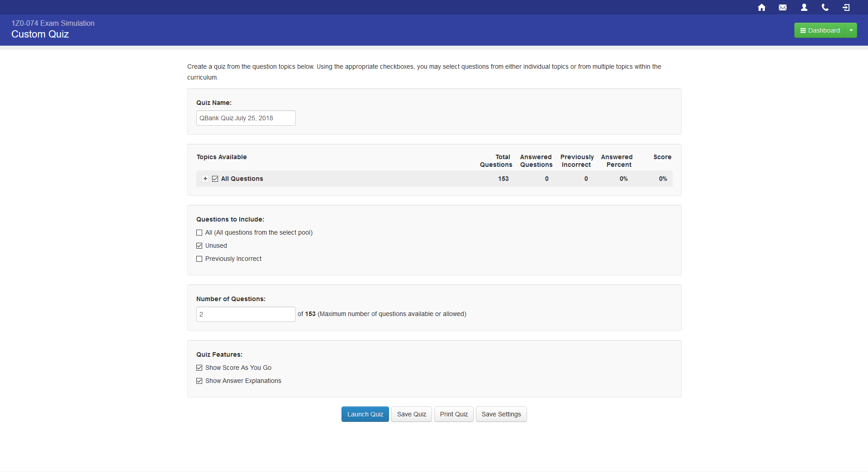Uncheck the All Questions checkbox
This screenshot has width=868, height=472.
[x=215, y=179]
